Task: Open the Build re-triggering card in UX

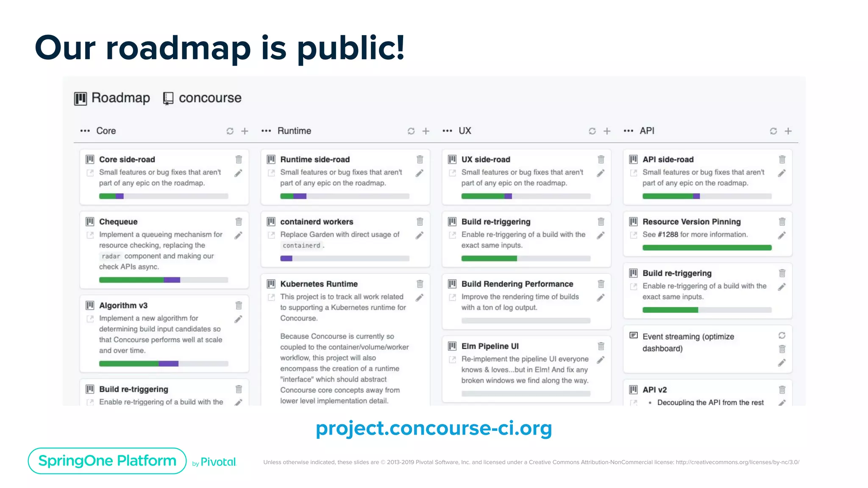Action: (496, 222)
